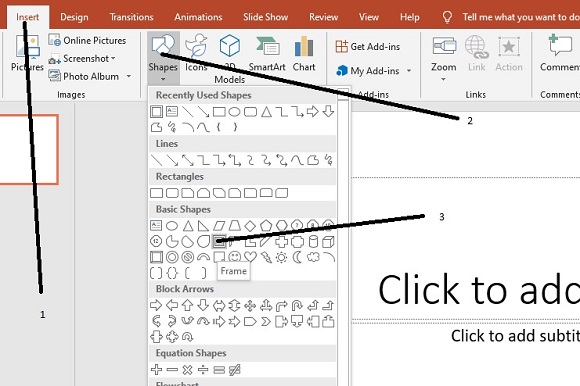Select the Sun shape
This screenshot has height=386, width=580.
tap(281, 257)
